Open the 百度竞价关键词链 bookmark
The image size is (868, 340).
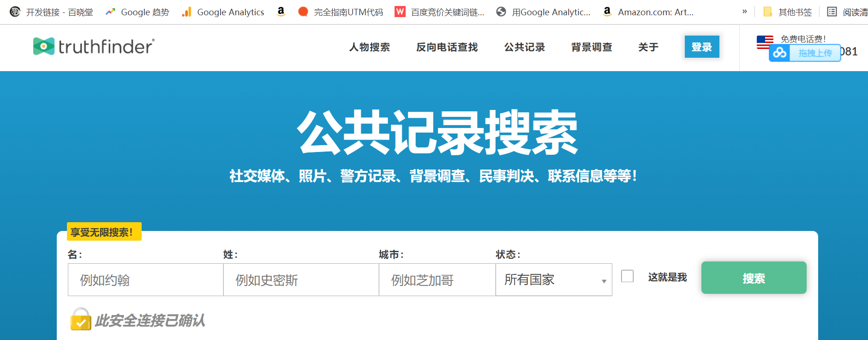[440, 12]
